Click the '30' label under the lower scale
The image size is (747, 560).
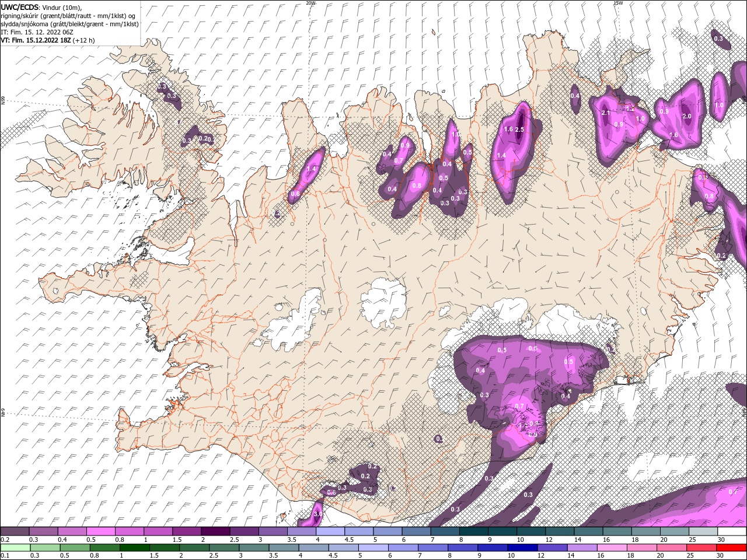[x=721, y=556]
